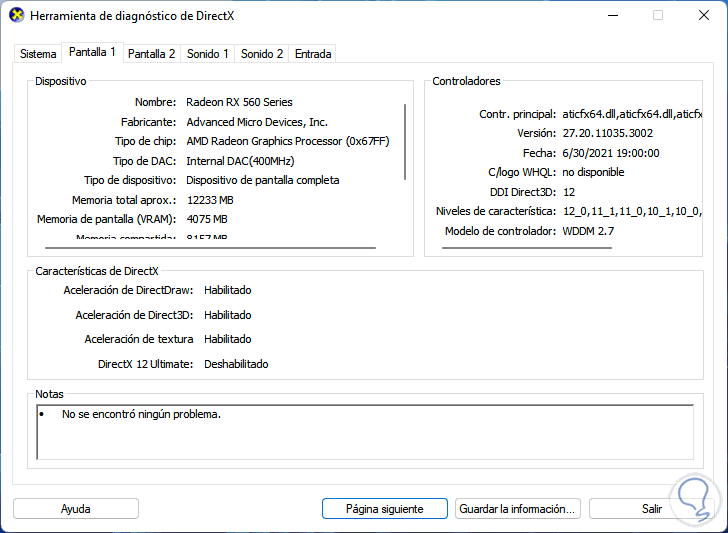
Task: Click AMD Radeon Graphics Processor (0x67FF) value
Action: click(288, 141)
